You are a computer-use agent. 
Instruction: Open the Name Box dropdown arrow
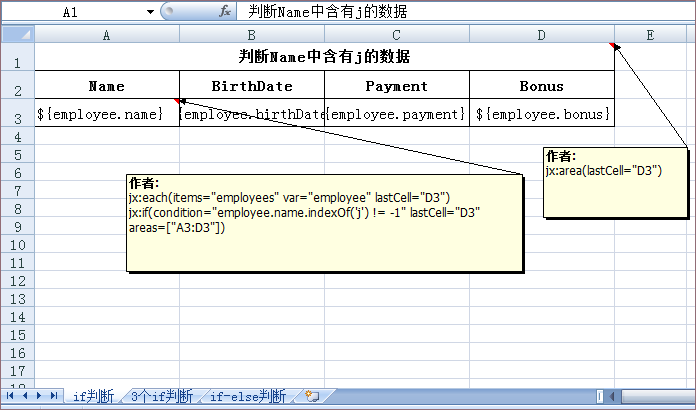coord(150,12)
